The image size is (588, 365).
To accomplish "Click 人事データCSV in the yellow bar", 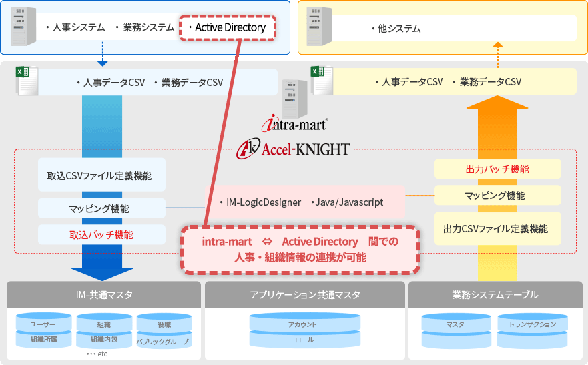I will tap(412, 81).
